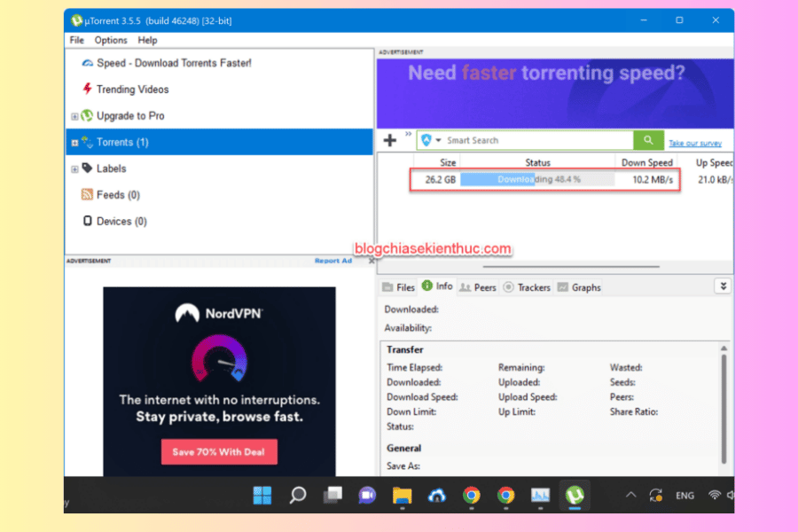Screen dimensions: 798x532
Task: Expand the Labels tree node
Action: point(74,168)
